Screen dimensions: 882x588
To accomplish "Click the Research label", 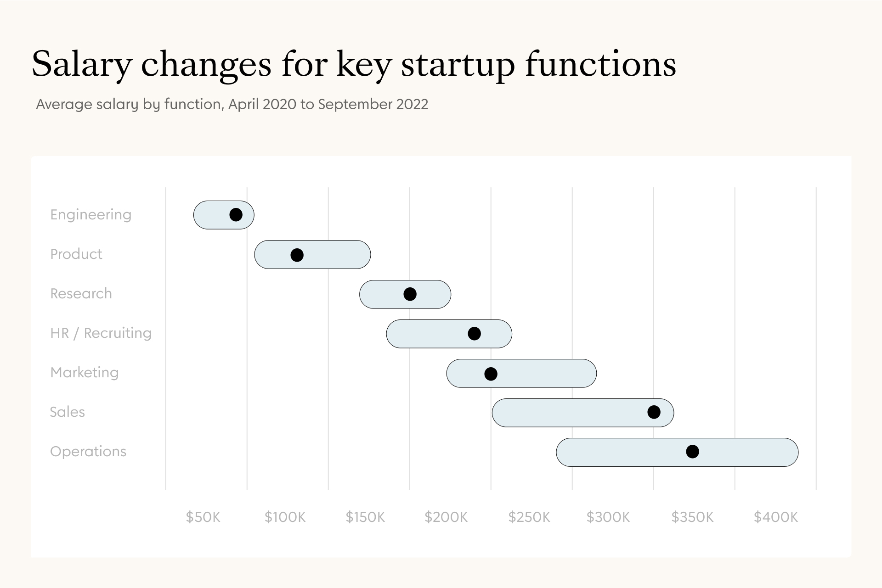I will coord(81,294).
